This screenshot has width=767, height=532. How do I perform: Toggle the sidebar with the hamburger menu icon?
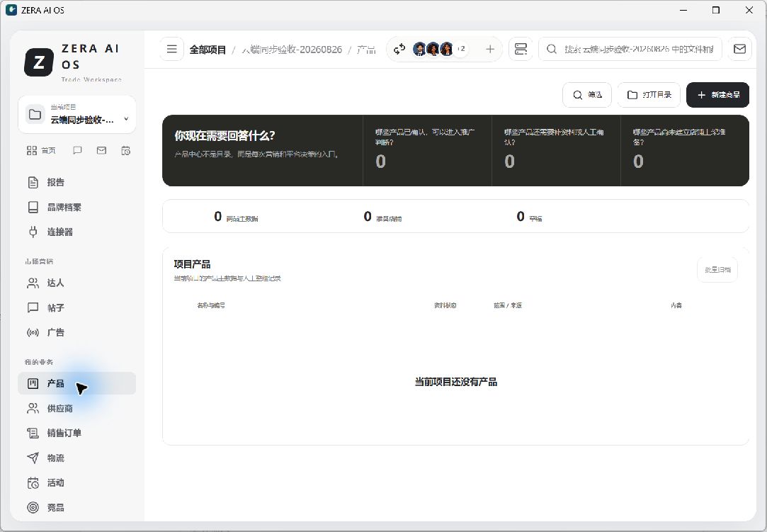click(x=171, y=49)
